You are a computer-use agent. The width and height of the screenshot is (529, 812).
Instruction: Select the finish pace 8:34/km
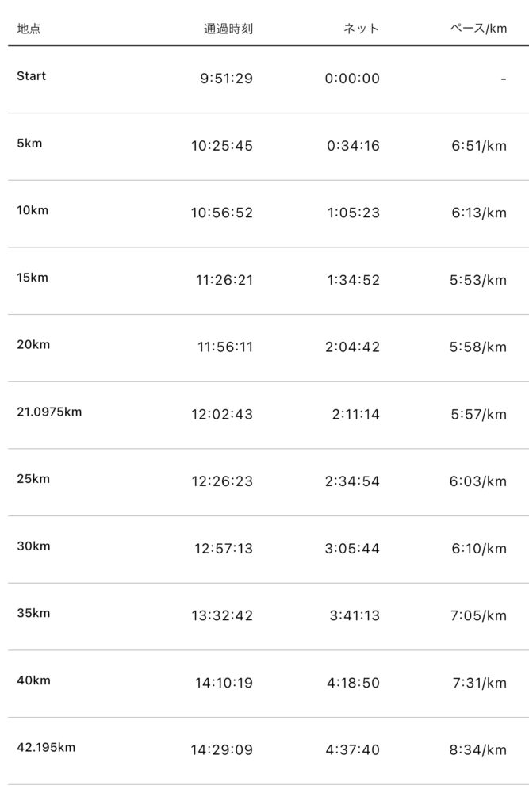point(479,750)
